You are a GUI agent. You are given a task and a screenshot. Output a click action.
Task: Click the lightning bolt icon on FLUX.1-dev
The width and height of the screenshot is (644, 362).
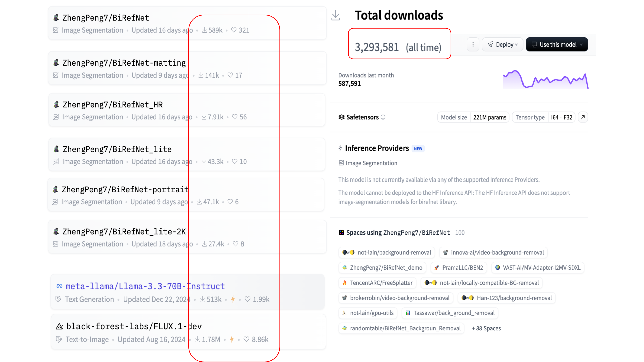coord(232,339)
